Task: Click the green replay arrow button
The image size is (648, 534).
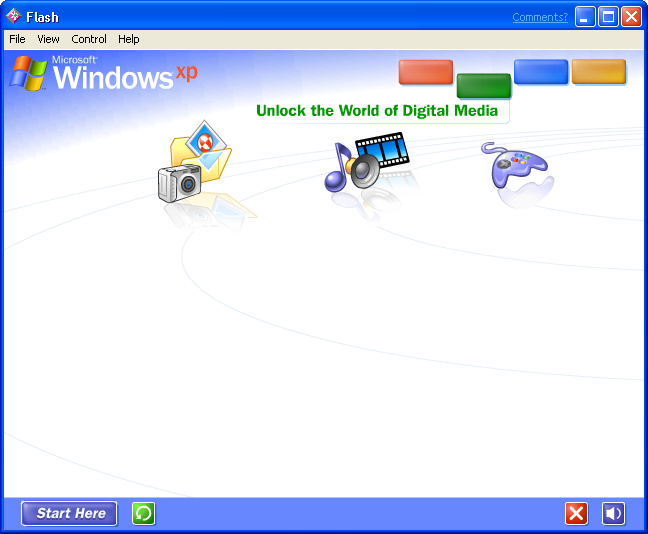Action: (x=143, y=513)
